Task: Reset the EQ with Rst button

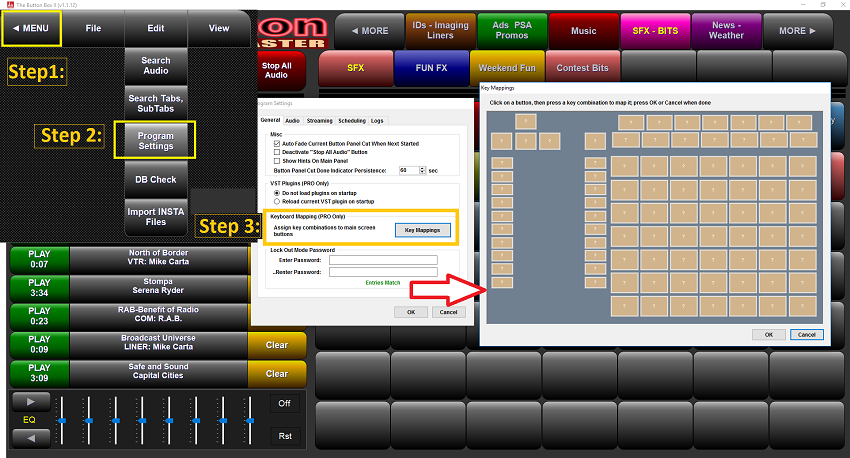Action: pos(284,436)
